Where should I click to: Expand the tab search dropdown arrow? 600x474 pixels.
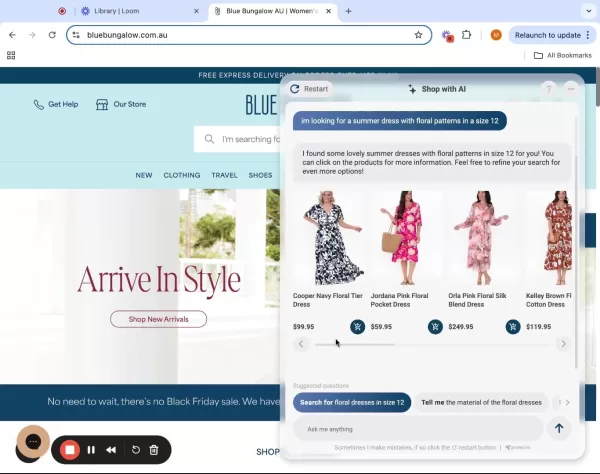pyautogui.click(x=589, y=11)
